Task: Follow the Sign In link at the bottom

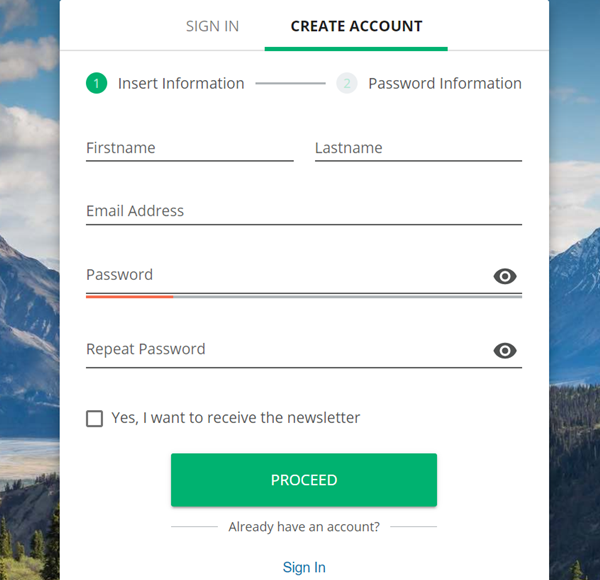Action: pyautogui.click(x=304, y=567)
